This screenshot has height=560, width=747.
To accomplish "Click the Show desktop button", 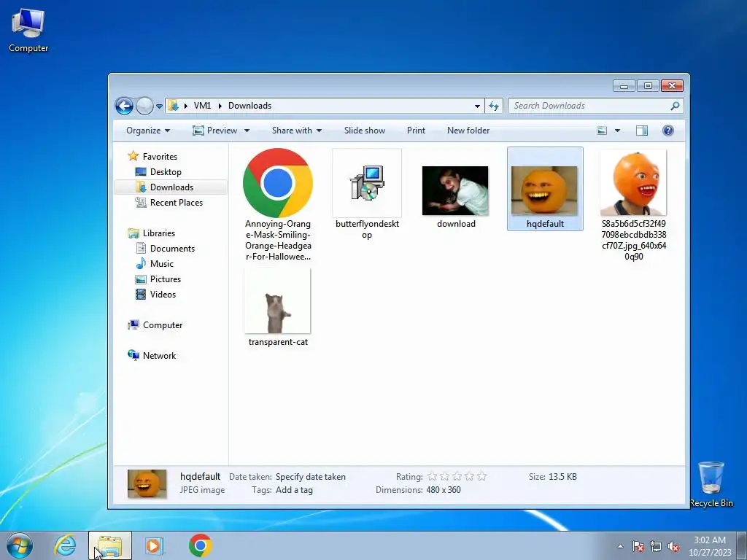I will (x=742, y=545).
